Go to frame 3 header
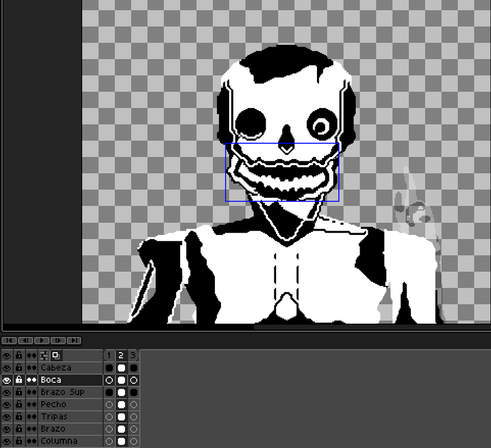The width and height of the screenshot is (491, 448). [134, 355]
